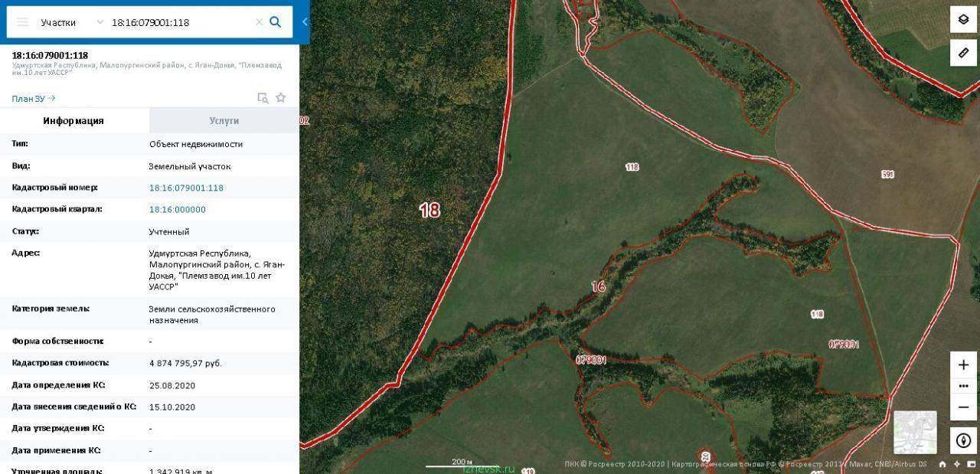
Task: Reset map compass orientation
Action: (963, 440)
